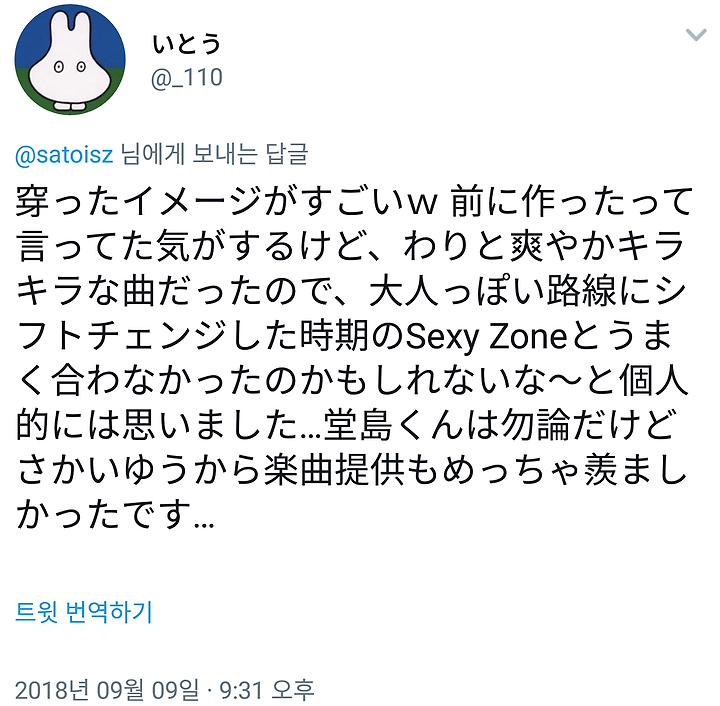720x706 pixels.
Task: Click the 님에게 보내는 답글 reply label
Action: click(214, 155)
